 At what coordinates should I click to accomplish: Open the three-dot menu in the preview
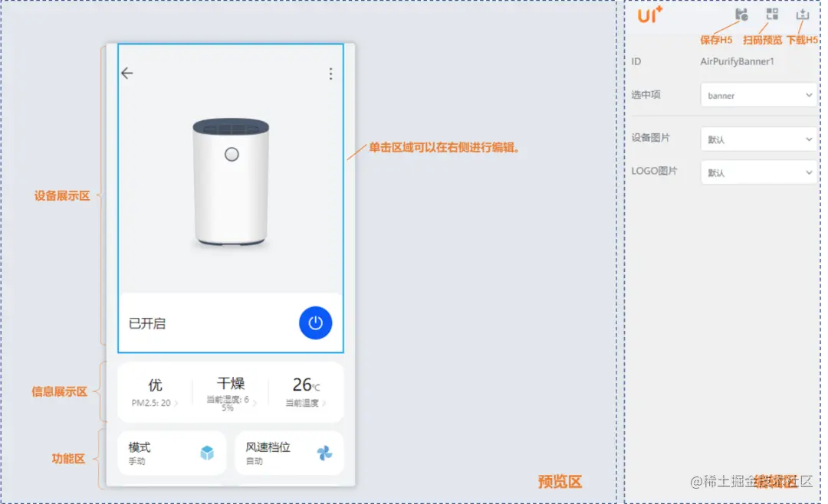[330, 74]
